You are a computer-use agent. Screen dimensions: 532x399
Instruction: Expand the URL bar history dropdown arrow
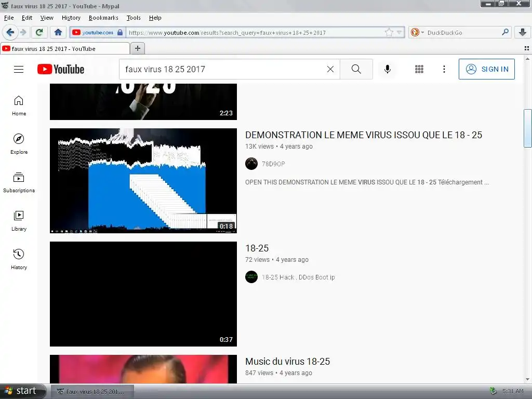coord(400,33)
